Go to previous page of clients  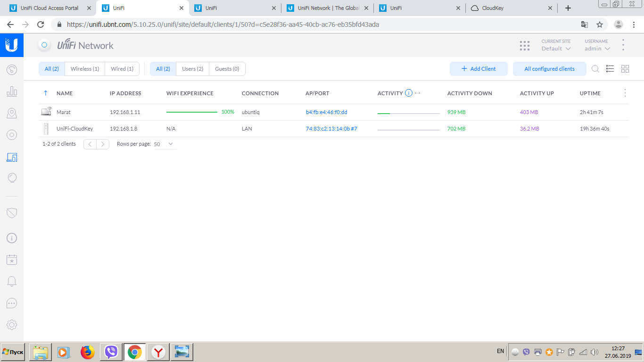pyautogui.click(x=90, y=144)
